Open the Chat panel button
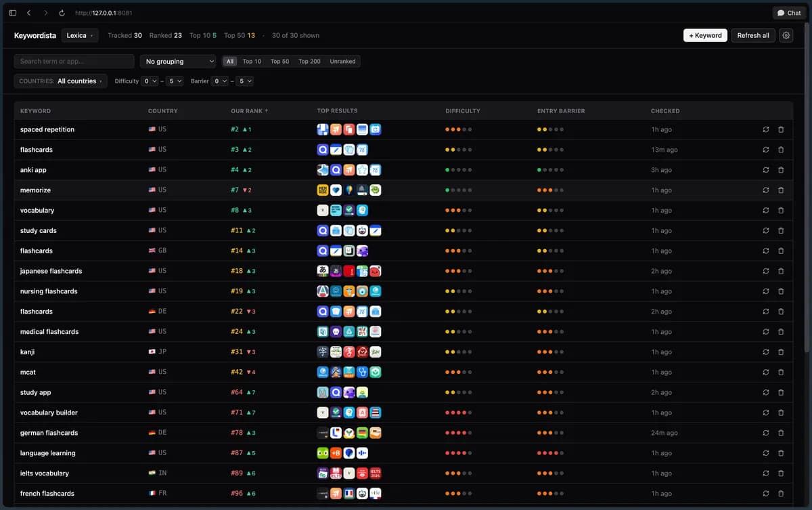The width and height of the screenshot is (812, 510). coord(789,13)
